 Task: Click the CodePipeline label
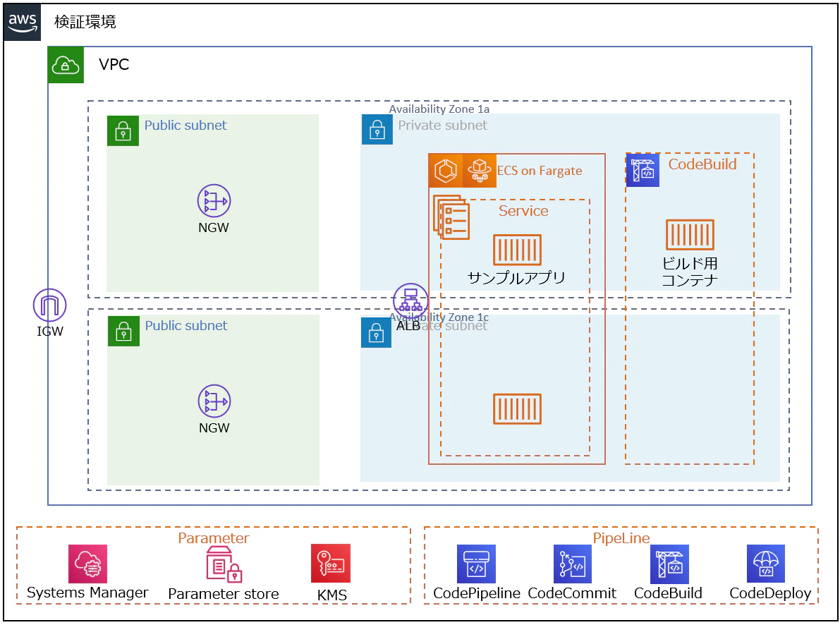pyautogui.click(x=477, y=593)
